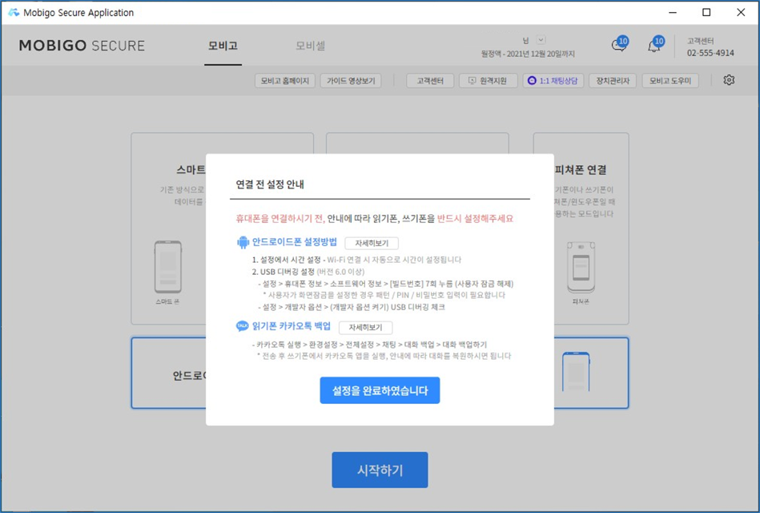This screenshot has width=760, height=513.
Task: Click the Mobigo Secure app logo in title bar
Action: click(14, 12)
